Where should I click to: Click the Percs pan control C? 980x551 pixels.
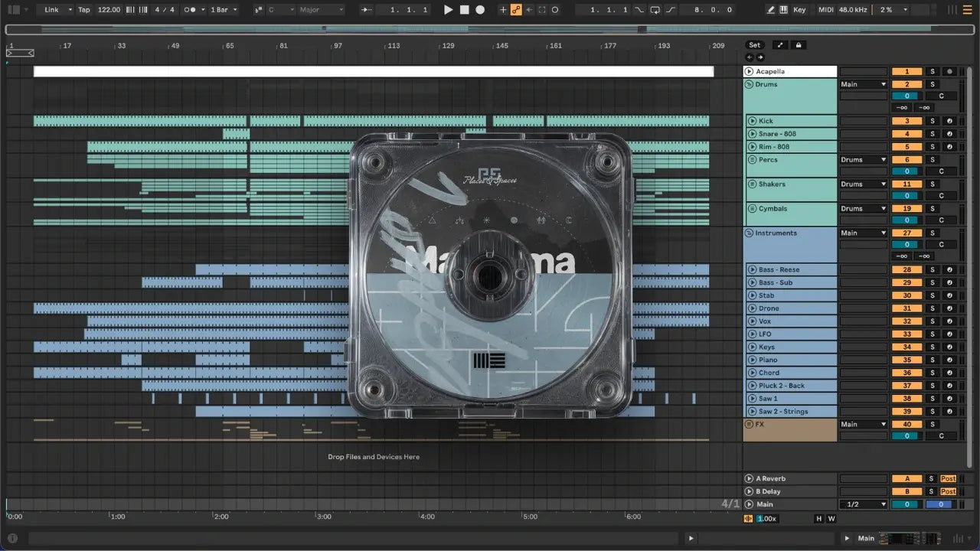(x=941, y=171)
